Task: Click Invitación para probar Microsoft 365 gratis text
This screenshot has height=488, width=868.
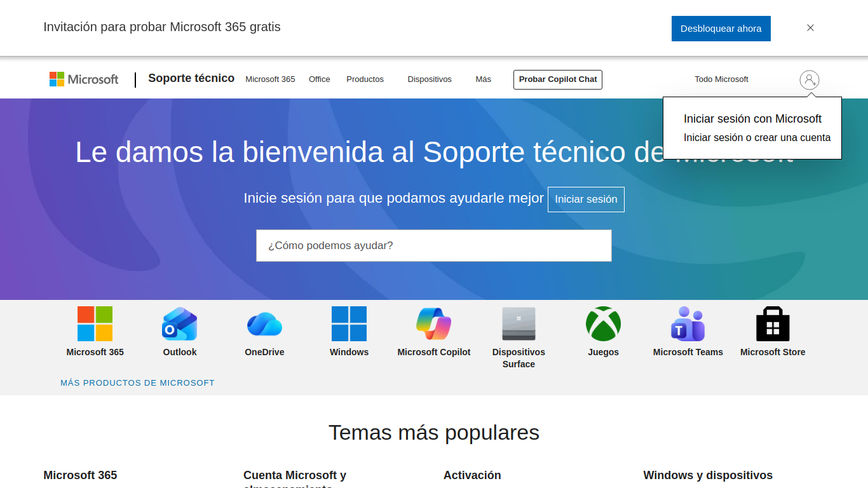Action: [x=162, y=27]
